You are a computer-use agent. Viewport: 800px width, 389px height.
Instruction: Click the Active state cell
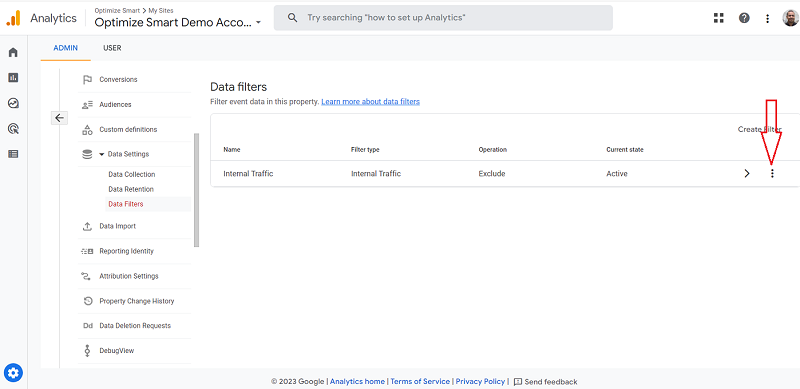pos(617,174)
